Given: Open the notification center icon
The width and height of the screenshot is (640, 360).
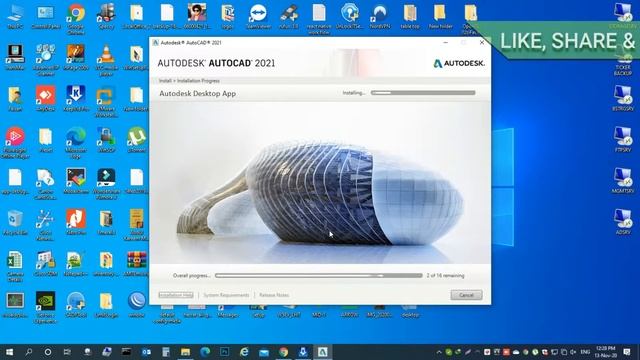Looking at the screenshot, I should click(x=627, y=352).
